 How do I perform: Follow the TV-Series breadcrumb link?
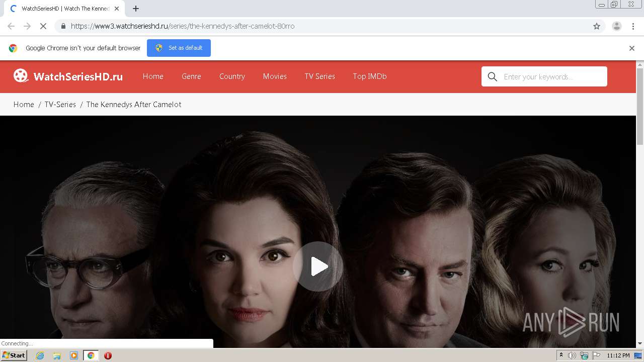[60, 105]
